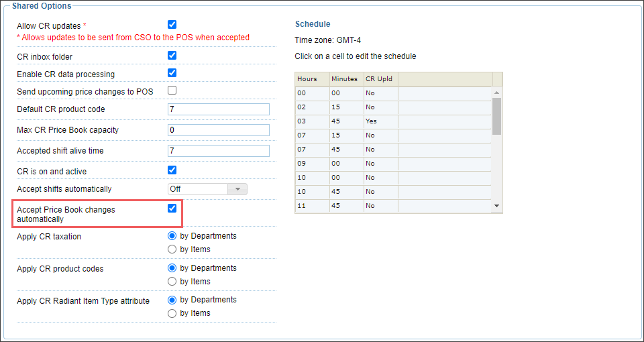Toggle CR is on and active checkbox

tap(172, 170)
